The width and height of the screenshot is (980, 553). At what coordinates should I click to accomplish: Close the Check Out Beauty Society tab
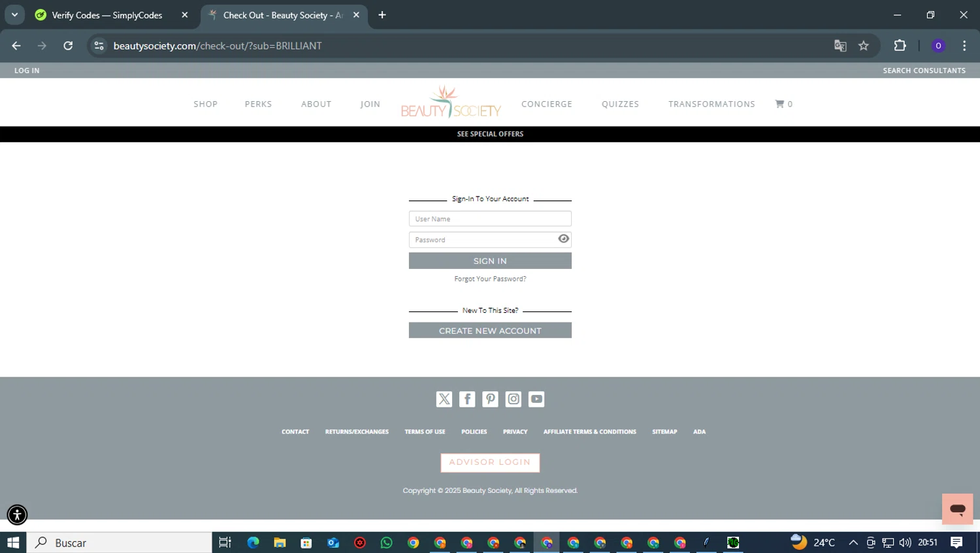356,15
